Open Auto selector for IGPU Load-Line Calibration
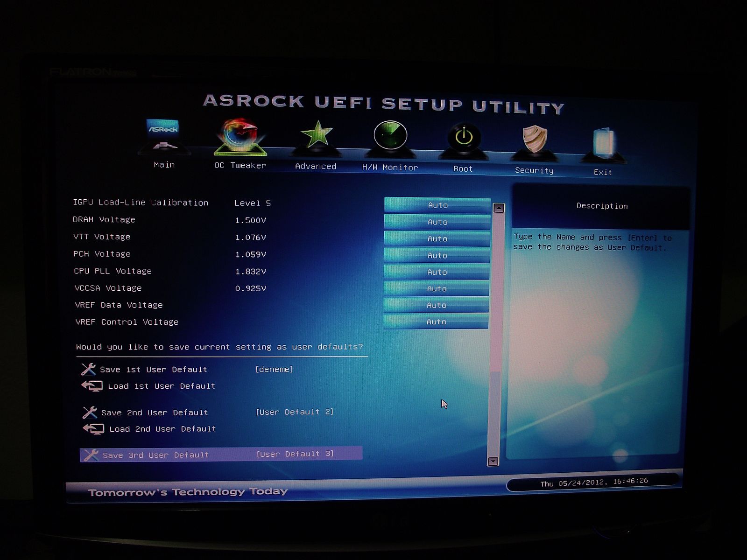 pos(437,205)
